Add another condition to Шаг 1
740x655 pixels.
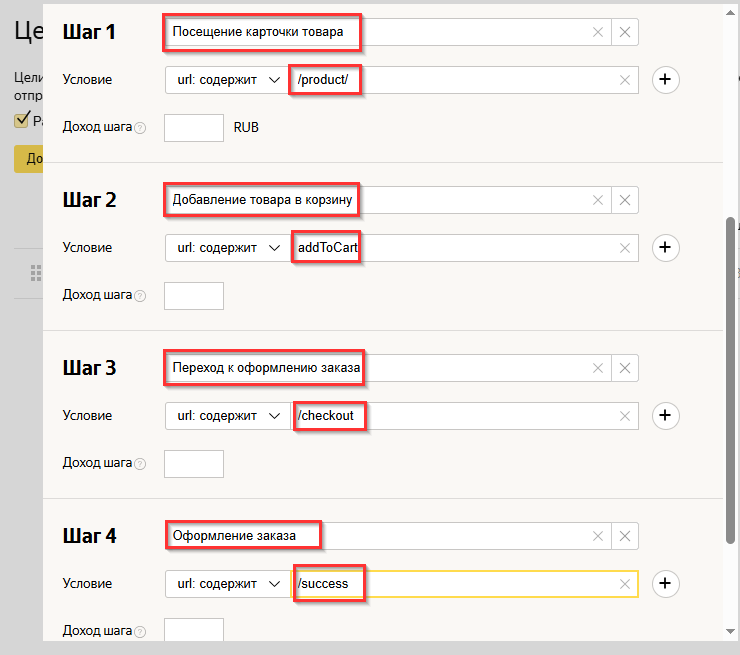click(x=666, y=80)
